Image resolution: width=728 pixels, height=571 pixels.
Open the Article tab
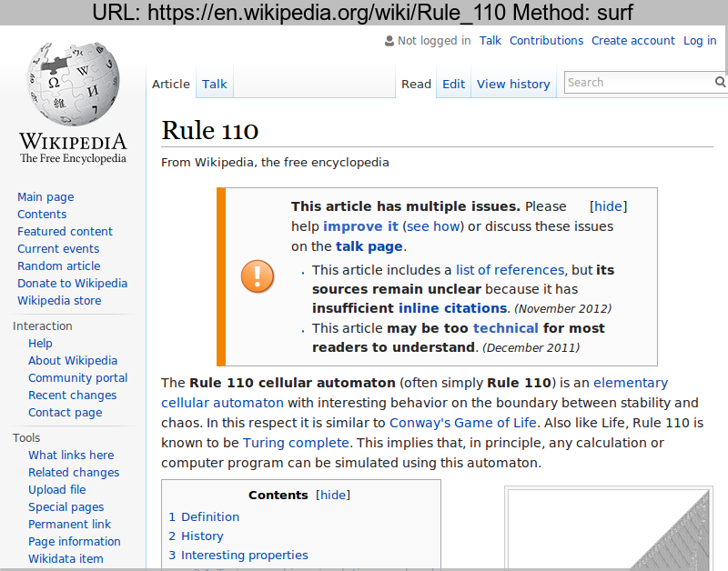[x=171, y=84]
